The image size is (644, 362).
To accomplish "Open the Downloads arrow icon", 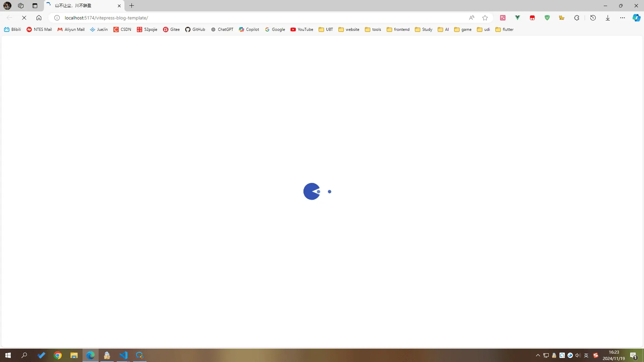I will pos(608,18).
